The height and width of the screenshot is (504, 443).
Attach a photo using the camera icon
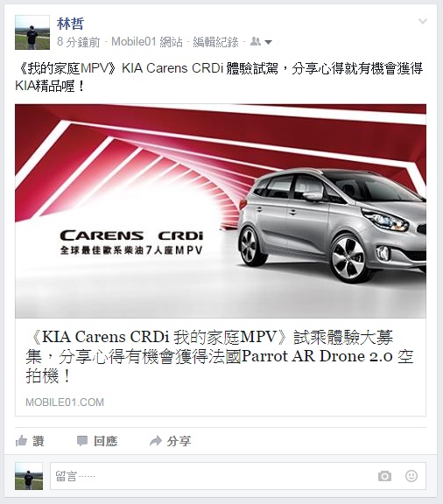[x=384, y=476]
